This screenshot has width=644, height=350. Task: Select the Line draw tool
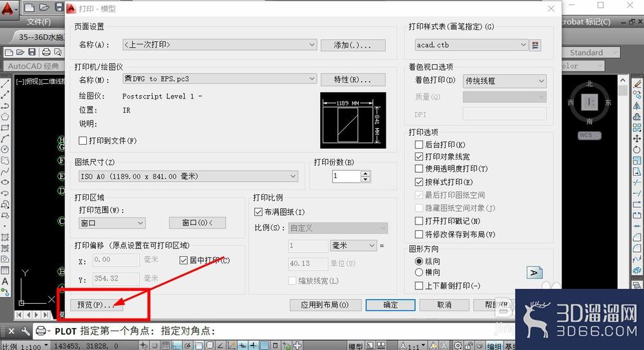(x=5, y=84)
